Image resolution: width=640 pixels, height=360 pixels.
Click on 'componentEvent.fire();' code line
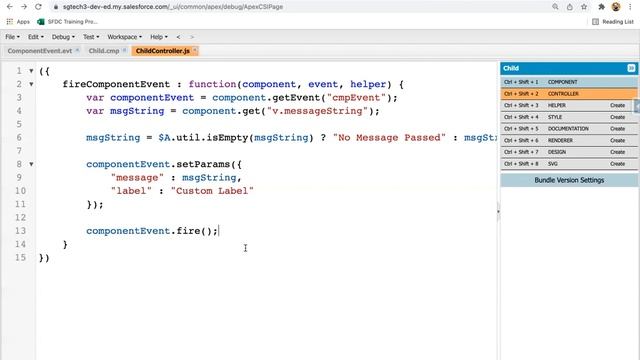click(x=152, y=231)
